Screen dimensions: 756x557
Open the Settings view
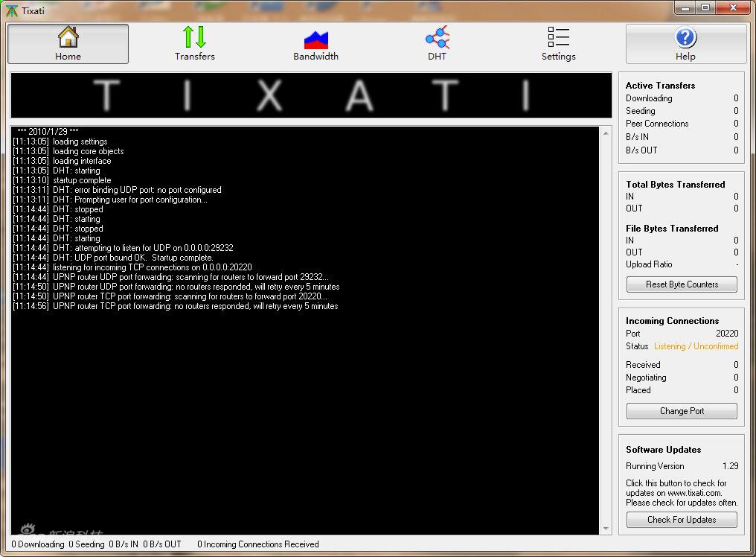tap(558, 44)
